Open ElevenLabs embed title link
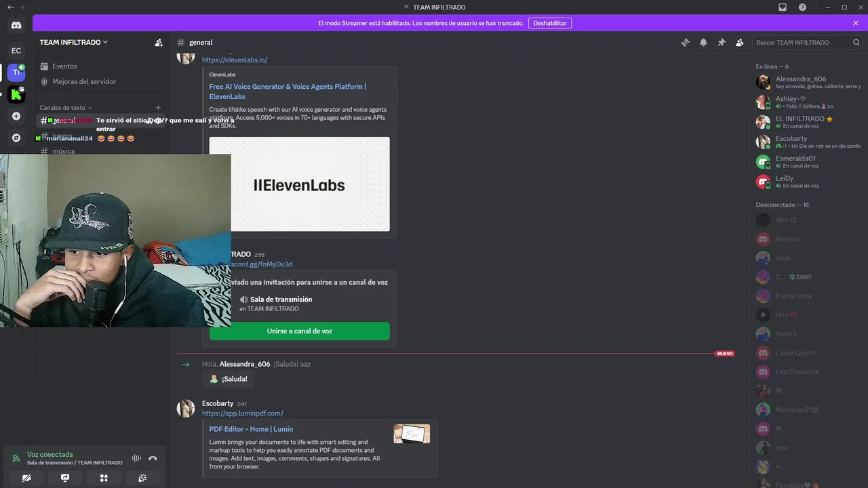 point(288,91)
